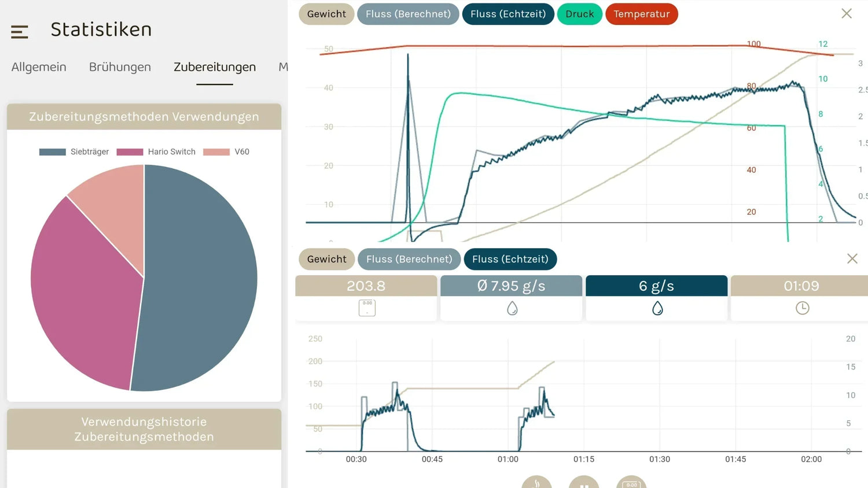The width and height of the screenshot is (868, 488).
Task: Click the scale icon under 203.8
Action: (367, 308)
